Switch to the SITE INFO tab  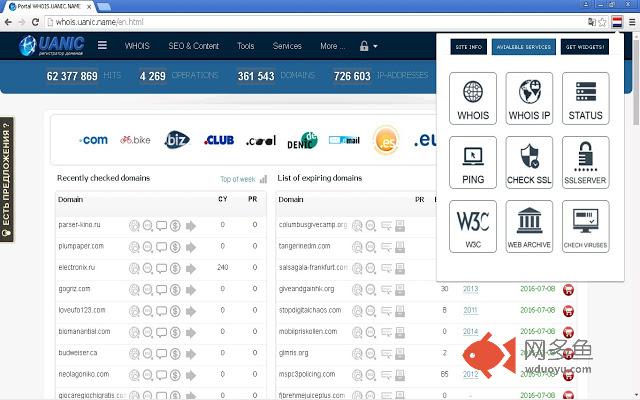469,47
